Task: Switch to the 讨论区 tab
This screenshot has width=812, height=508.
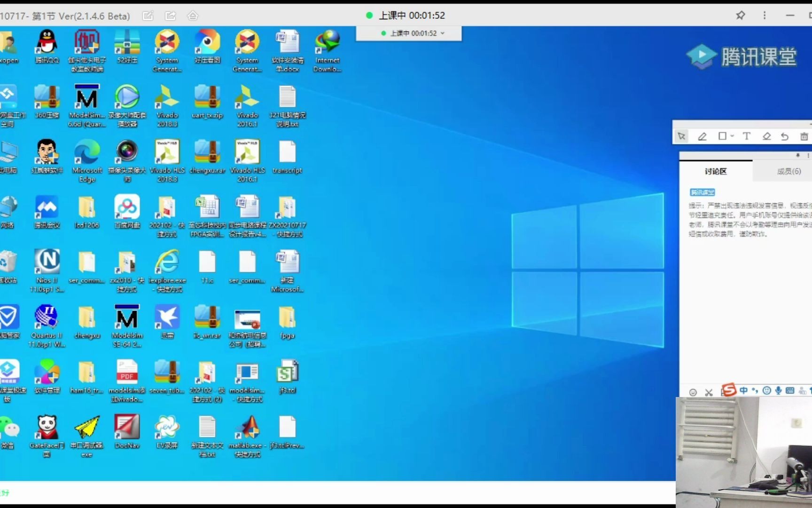Action: [716, 171]
